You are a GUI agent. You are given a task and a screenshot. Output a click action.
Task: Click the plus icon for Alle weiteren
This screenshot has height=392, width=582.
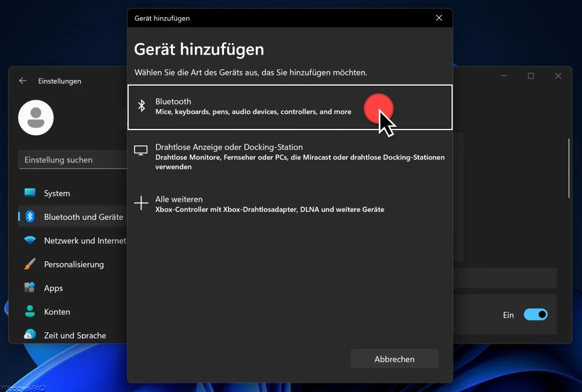141,203
